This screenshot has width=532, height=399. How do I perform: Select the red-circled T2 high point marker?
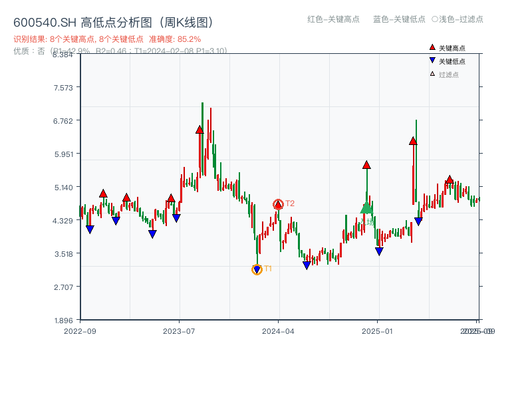coord(278,203)
